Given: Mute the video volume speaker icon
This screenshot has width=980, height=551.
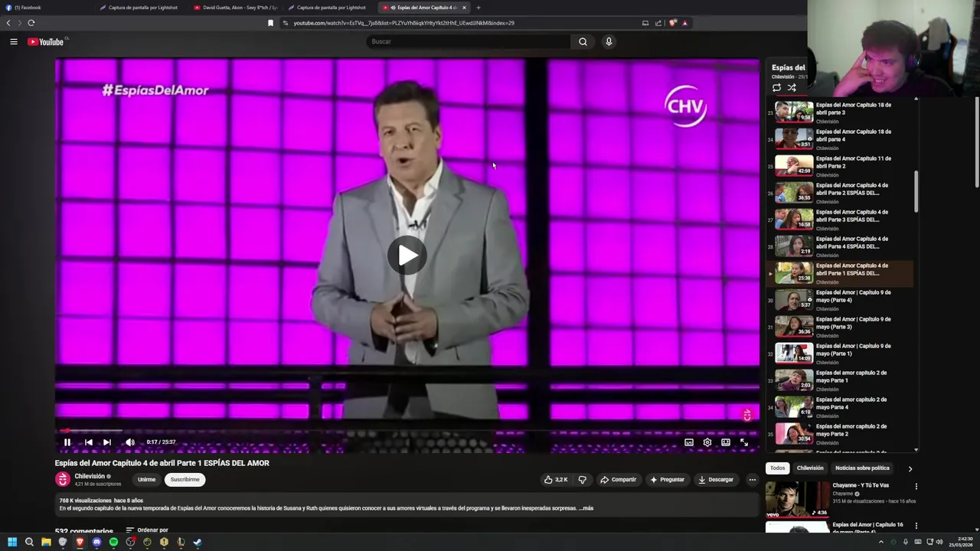Looking at the screenshot, I should click(130, 442).
